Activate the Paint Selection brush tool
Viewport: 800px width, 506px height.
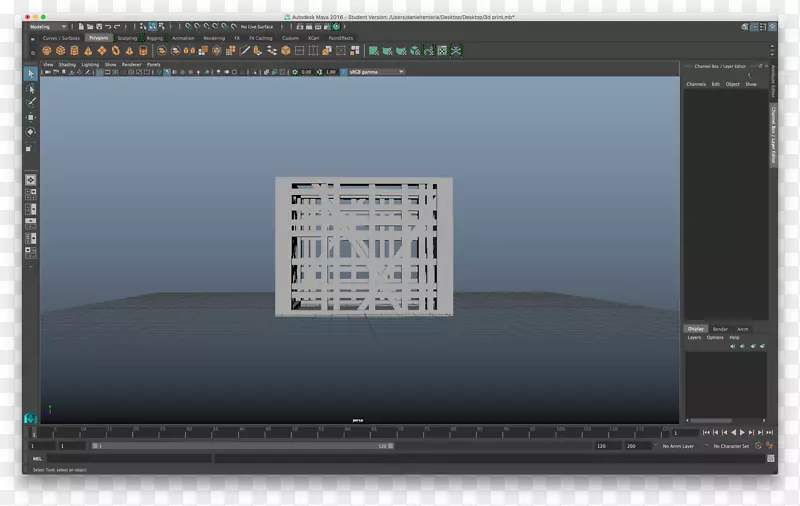pos(31,103)
